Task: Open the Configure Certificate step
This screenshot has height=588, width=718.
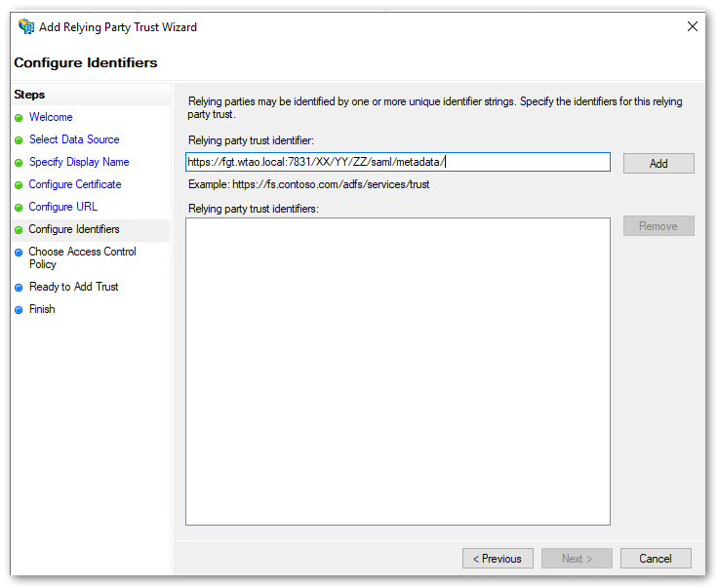Action: (75, 184)
